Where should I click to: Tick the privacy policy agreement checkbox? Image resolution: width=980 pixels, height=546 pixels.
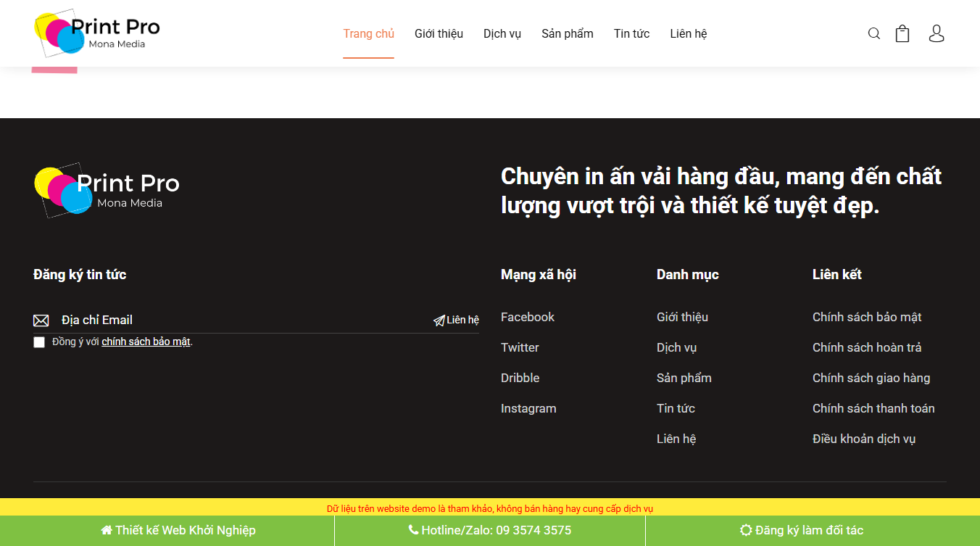click(x=39, y=342)
